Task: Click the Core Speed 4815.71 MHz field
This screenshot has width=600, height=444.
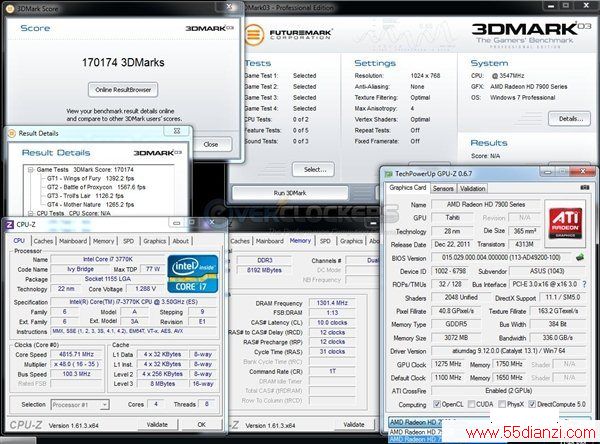Action: point(77,354)
